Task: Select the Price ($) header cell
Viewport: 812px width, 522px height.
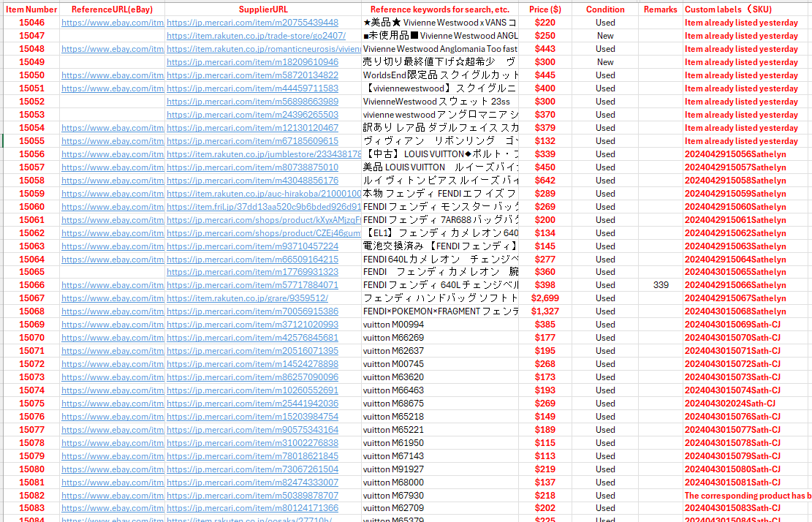Action: point(545,10)
